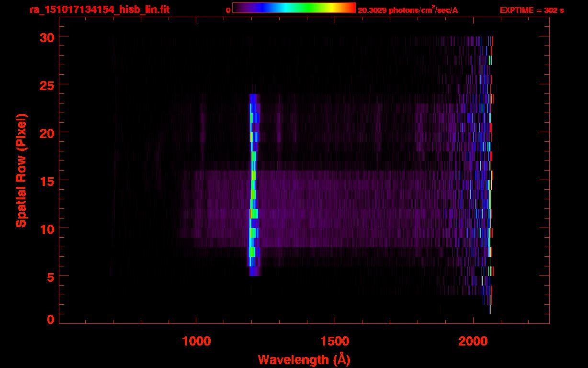The width and height of the screenshot is (588, 368).
Task: Click the Spatial Row (Pixel) axis title
Action: click(x=21, y=171)
